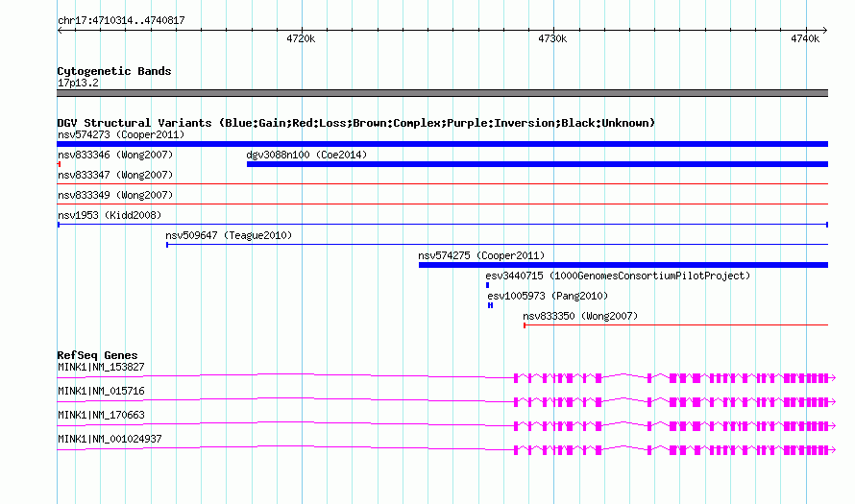The height and width of the screenshot is (504, 855).
Task: Click the thick blue nsv574273 gain bar
Action: tap(442, 144)
